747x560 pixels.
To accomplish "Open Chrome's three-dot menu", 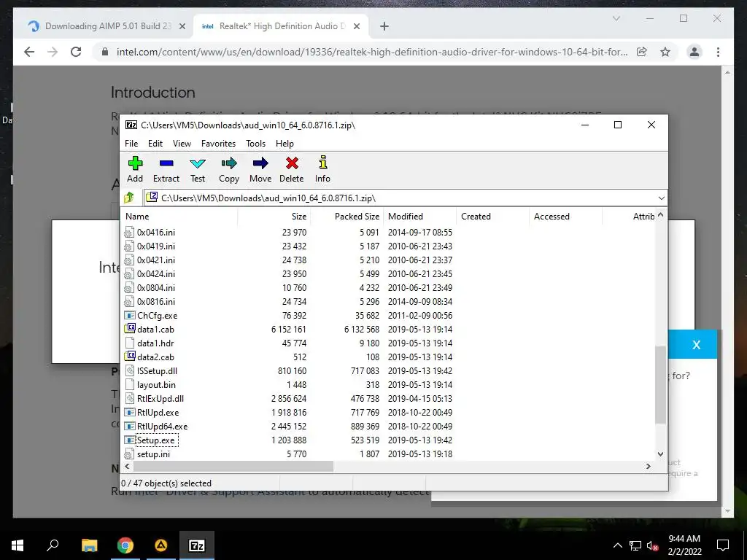I will click(718, 52).
